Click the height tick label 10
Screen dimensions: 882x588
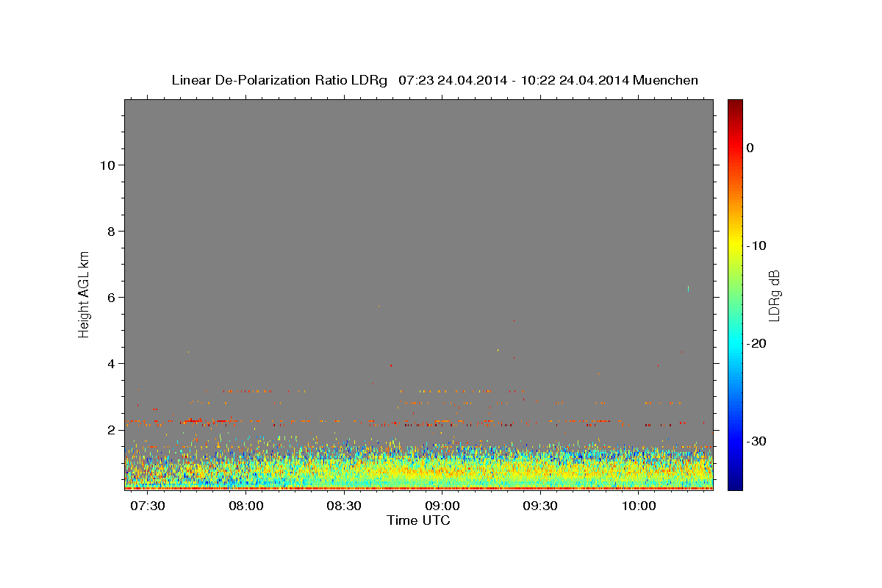pyautogui.click(x=109, y=165)
